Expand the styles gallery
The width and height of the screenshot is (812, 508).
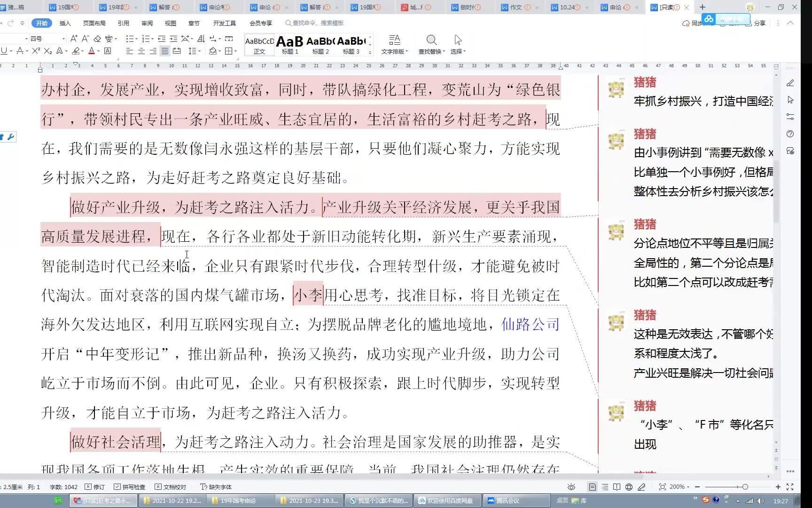tap(370, 52)
